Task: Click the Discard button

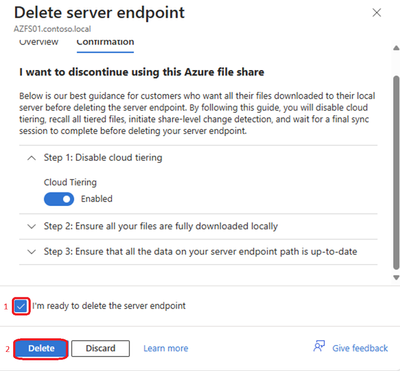Action: [100, 348]
